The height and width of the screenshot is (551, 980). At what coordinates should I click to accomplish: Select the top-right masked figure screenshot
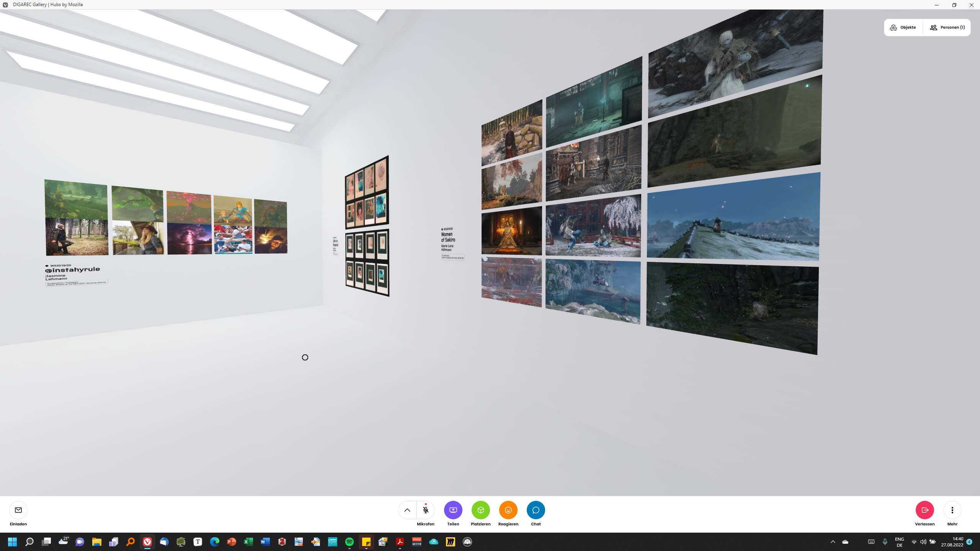click(x=735, y=63)
